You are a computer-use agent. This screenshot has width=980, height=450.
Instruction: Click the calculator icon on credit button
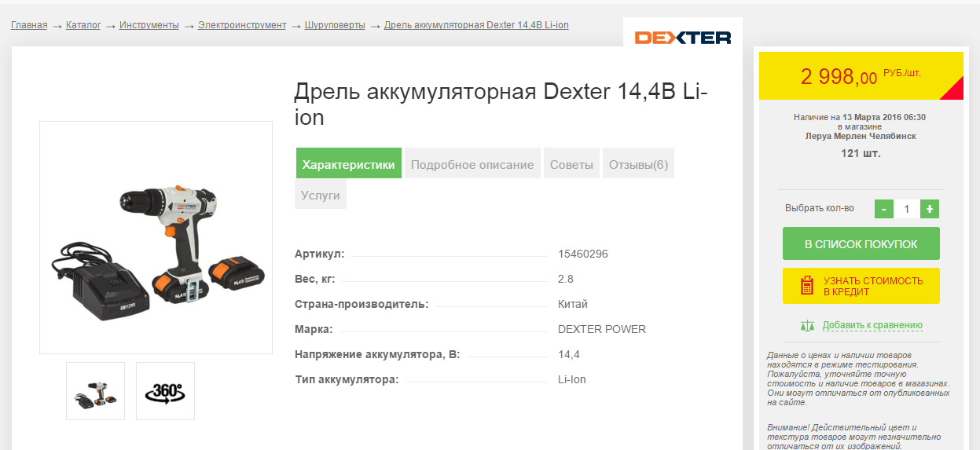tap(806, 286)
